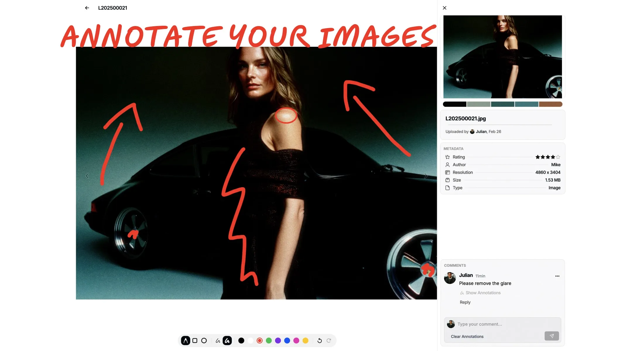644x351 pixels.
Task: Pick the blue annotation color
Action: 287,340
